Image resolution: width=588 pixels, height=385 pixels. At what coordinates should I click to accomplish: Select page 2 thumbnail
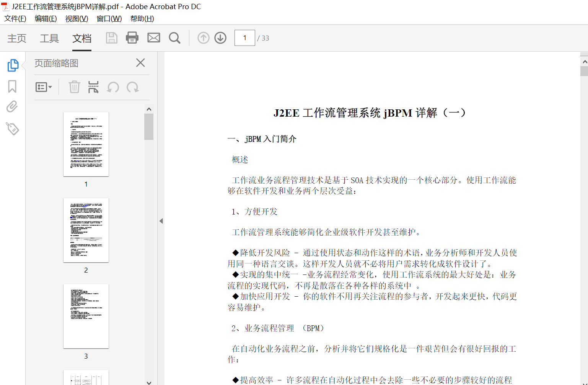pos(86,230)
